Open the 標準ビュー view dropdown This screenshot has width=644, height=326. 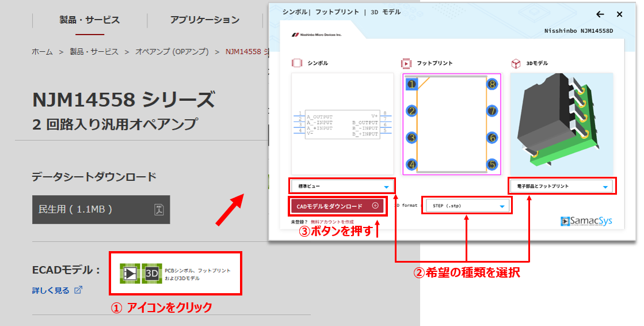(342, 186)
